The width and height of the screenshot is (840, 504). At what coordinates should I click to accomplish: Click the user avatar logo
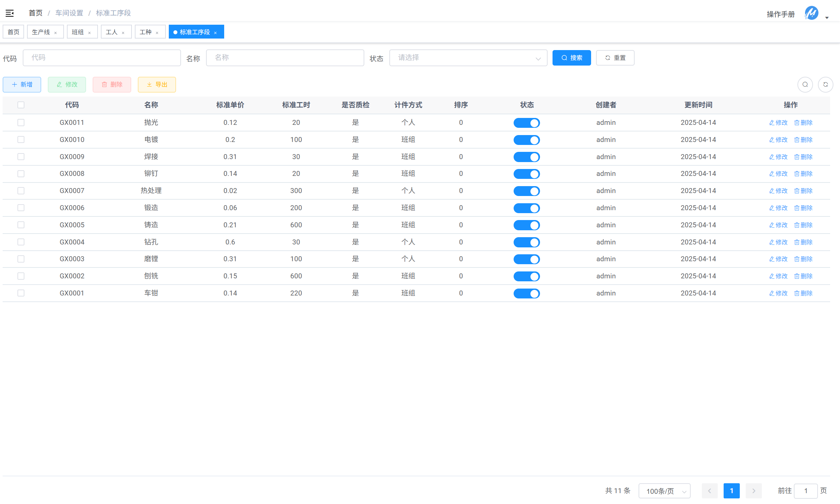pos(811,13)
